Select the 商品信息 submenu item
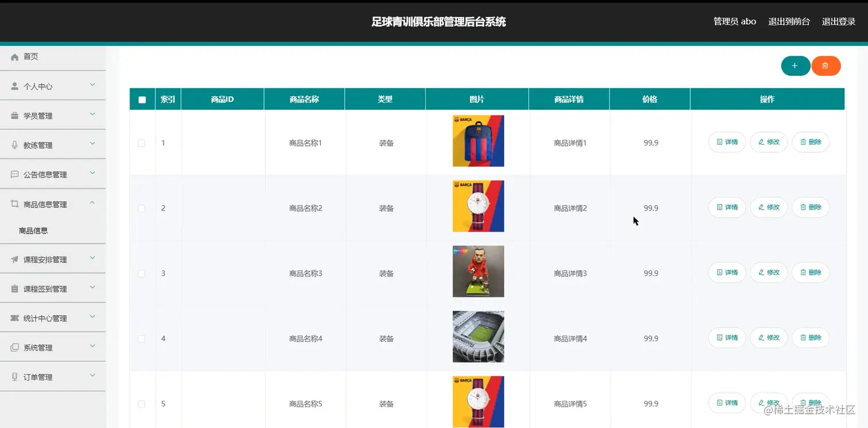Viewport: 868px width, 428px height. click(33, 231)
